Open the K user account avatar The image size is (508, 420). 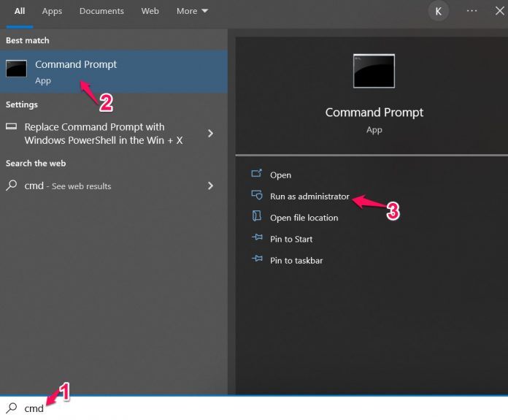tap(439, 11)
